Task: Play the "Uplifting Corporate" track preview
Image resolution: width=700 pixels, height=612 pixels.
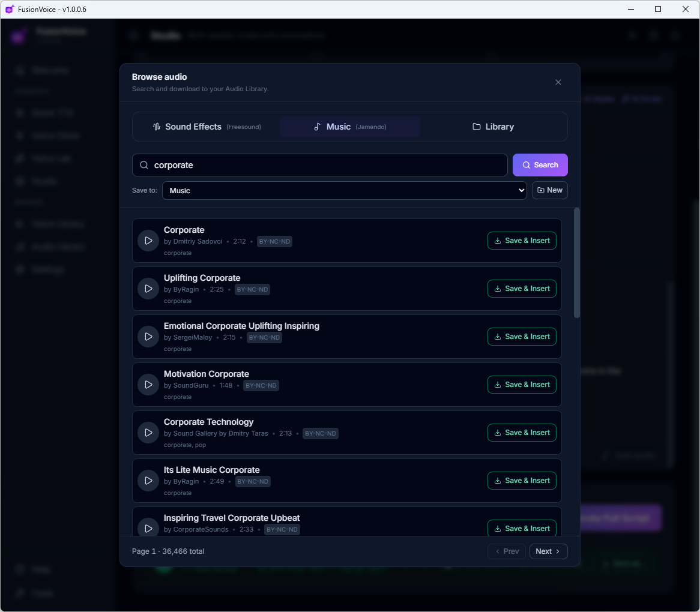Action: coord(148,289)
